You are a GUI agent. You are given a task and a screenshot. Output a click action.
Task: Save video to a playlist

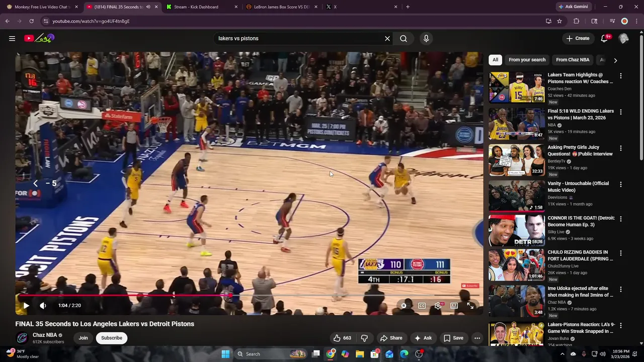453,338
